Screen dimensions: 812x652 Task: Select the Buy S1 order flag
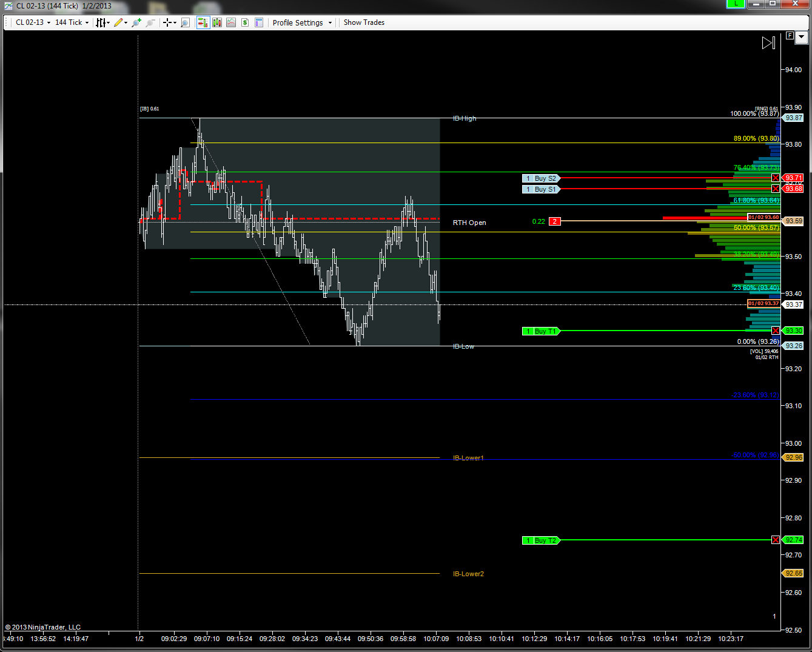click(541, 189)
